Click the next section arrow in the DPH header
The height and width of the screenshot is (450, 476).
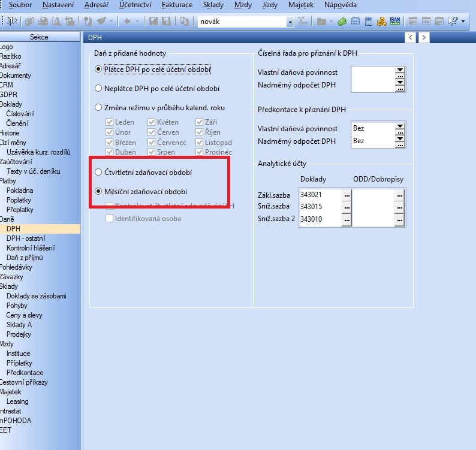424,37
